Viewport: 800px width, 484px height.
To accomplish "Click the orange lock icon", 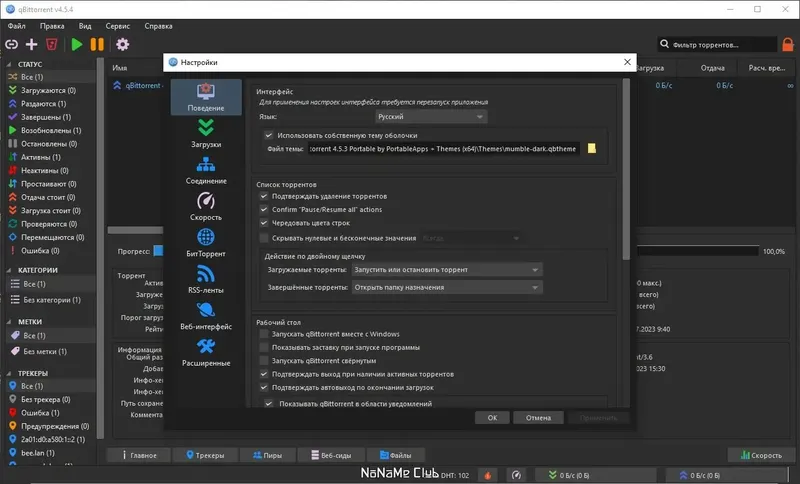I will point(788,44).
